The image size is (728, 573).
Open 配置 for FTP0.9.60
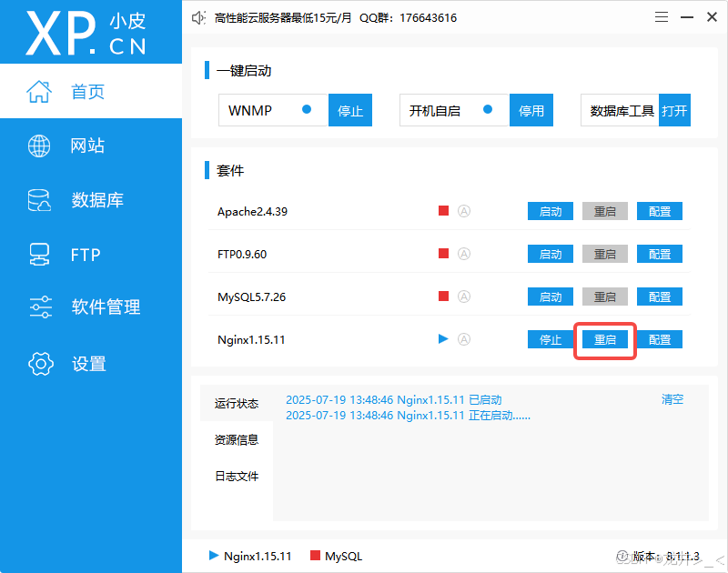click(x=659, y=254)
